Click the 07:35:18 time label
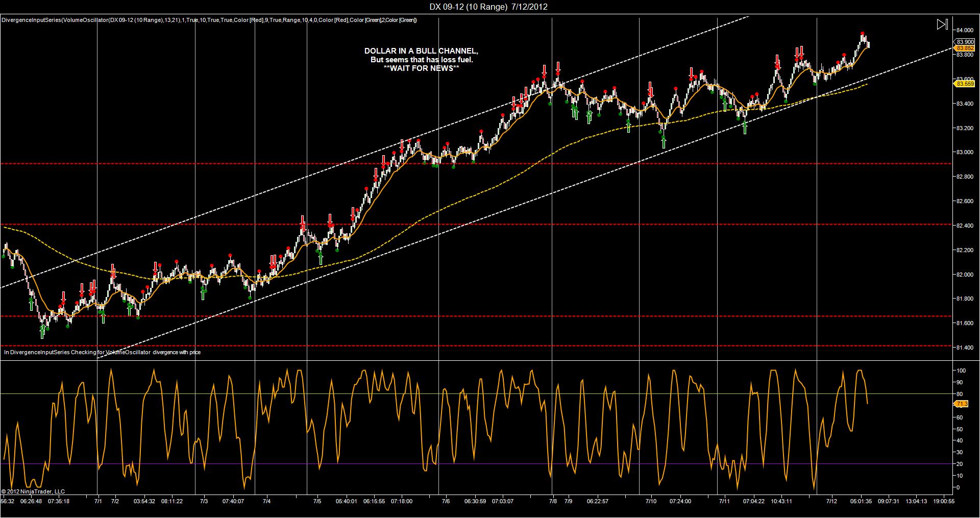 (59, 501)
